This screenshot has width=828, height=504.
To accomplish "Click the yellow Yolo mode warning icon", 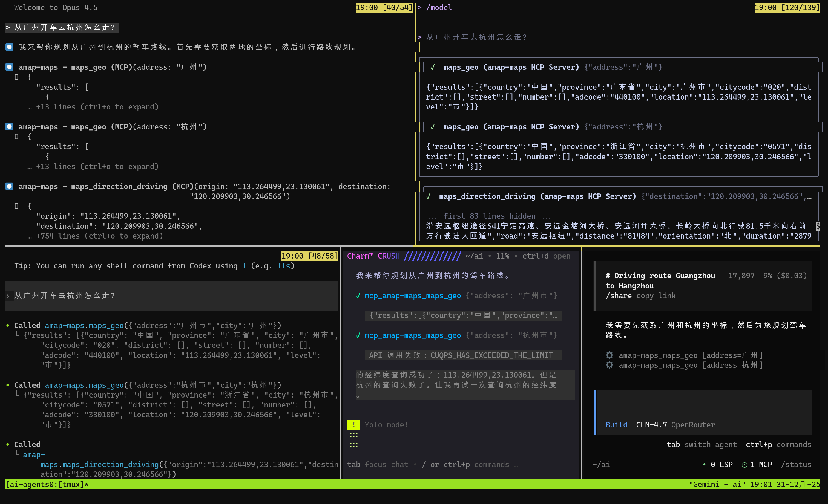I will click(x=353, y=425).
